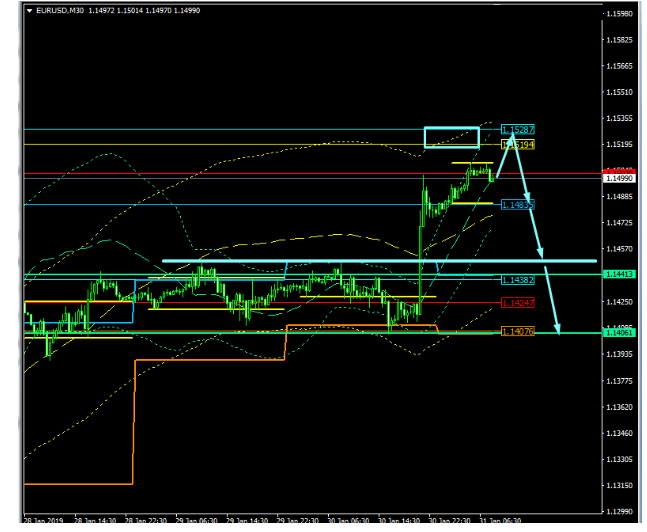Click the 1.15980 mark on price scale
The width and height of the screenshot is (647, 532).
(622, 14)
